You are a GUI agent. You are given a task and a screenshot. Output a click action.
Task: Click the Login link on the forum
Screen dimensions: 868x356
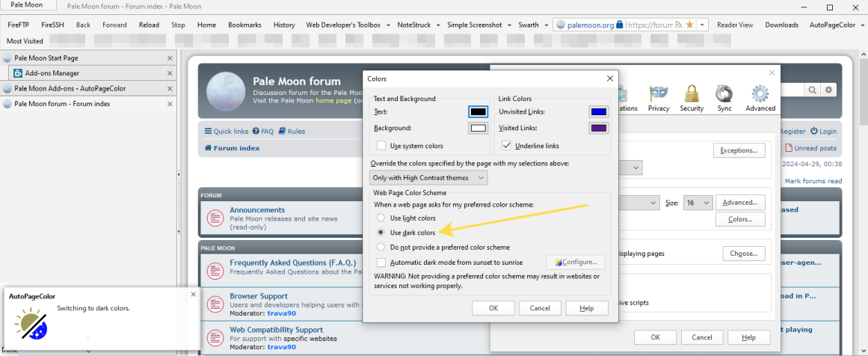[824, 131]
